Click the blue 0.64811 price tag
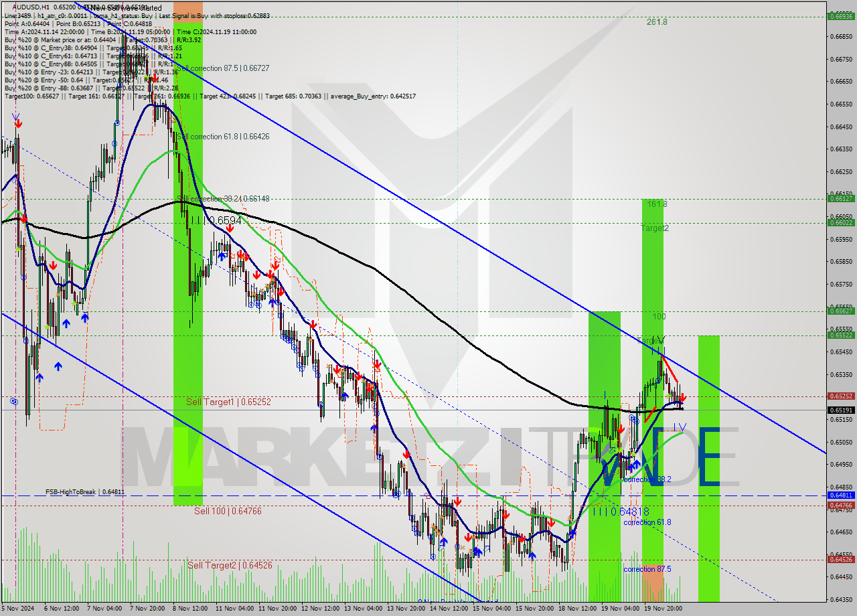The height and width of the screenshot is (616, 857). 841,495
